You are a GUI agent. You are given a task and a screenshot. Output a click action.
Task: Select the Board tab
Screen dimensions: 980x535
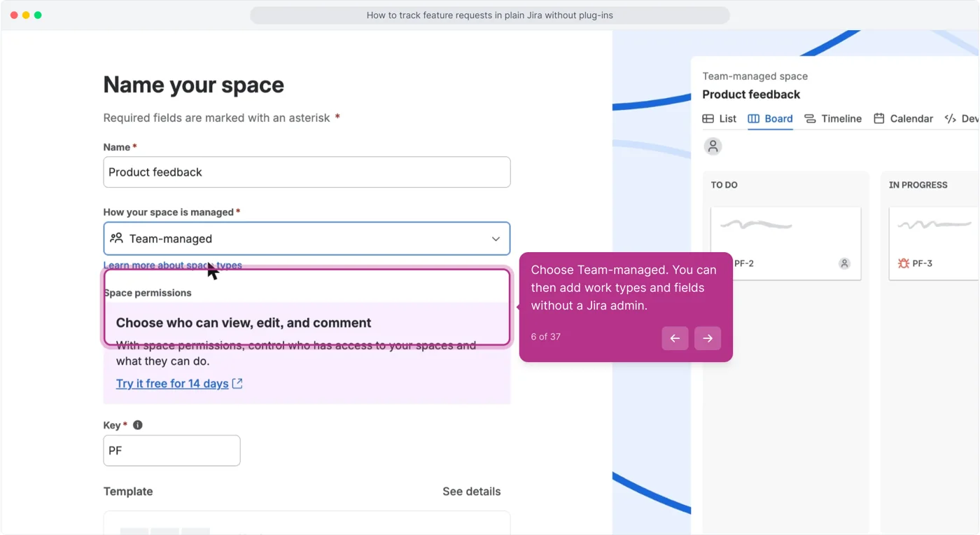click(x=771, y=119)
